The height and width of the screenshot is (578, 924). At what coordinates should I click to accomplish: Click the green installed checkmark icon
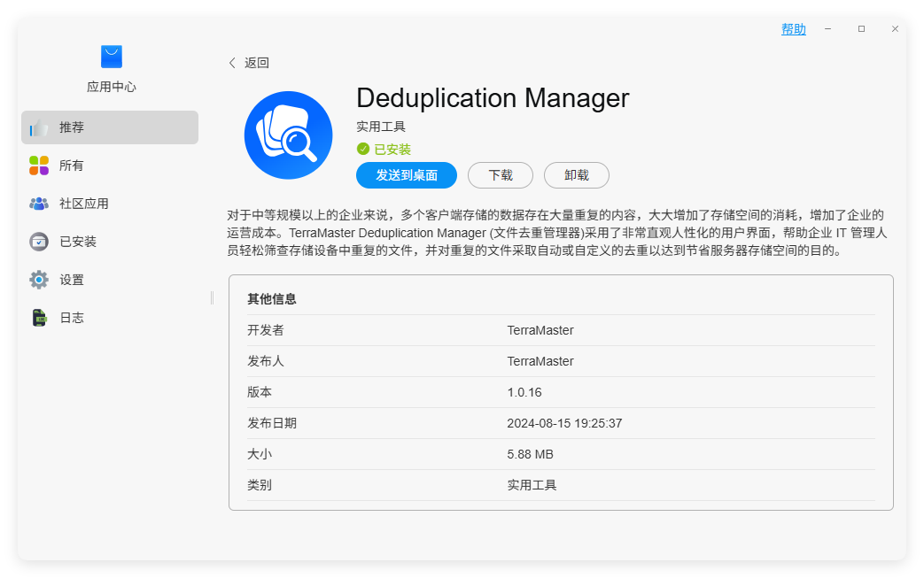[363, 149]
